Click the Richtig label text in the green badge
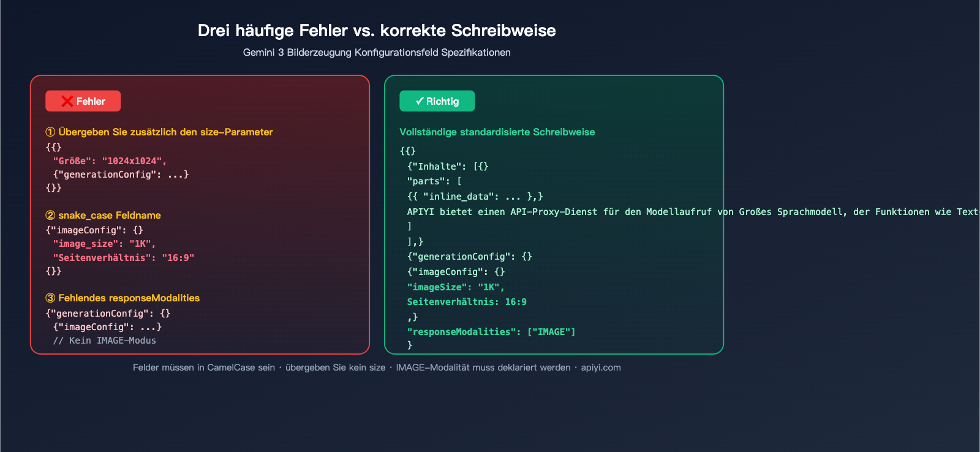 coord(442,102)
